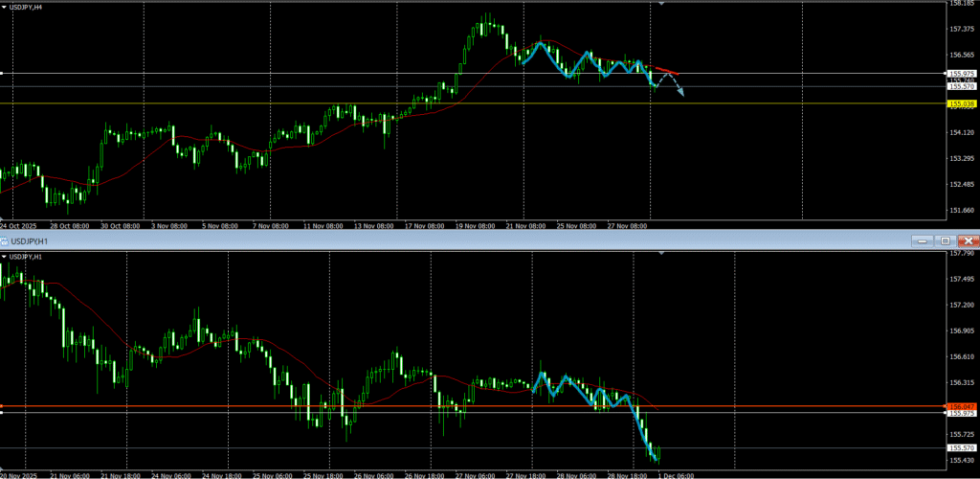Click the white line handle at the H4 left edge
980x479 pixels.
[2, 73]
